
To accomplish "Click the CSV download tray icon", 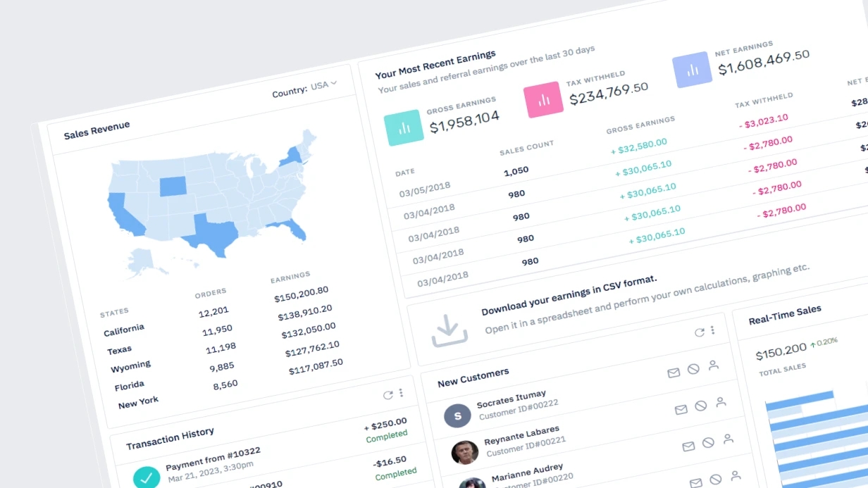I will [449, 331].
